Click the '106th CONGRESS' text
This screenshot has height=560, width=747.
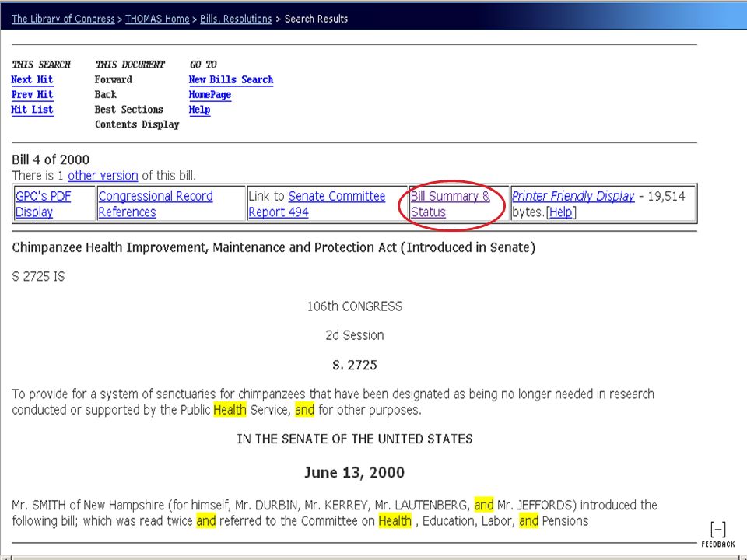click(355, 306)
